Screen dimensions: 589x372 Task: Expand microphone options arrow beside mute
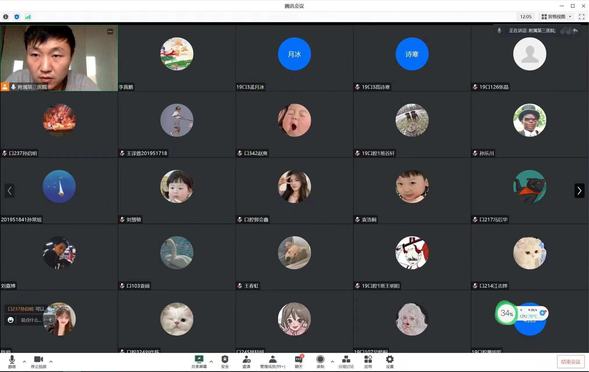point(24,361)
